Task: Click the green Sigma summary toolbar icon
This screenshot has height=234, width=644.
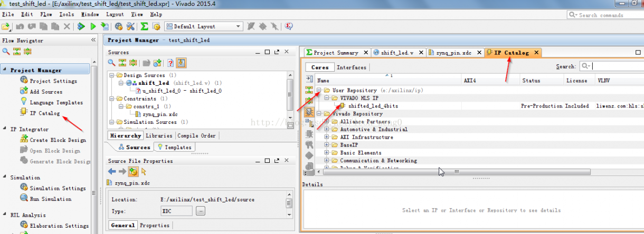Action: coord(144,26)
